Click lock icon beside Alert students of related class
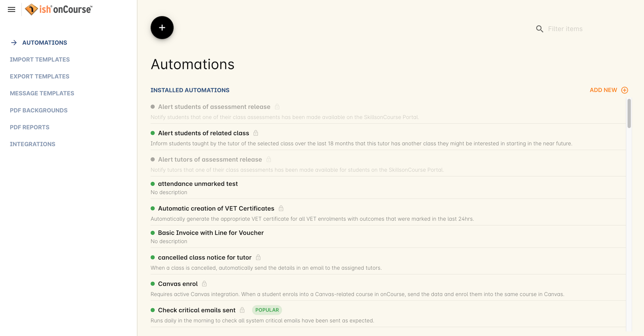The height and width of the screenshot is (336, 644). point(256,133)
